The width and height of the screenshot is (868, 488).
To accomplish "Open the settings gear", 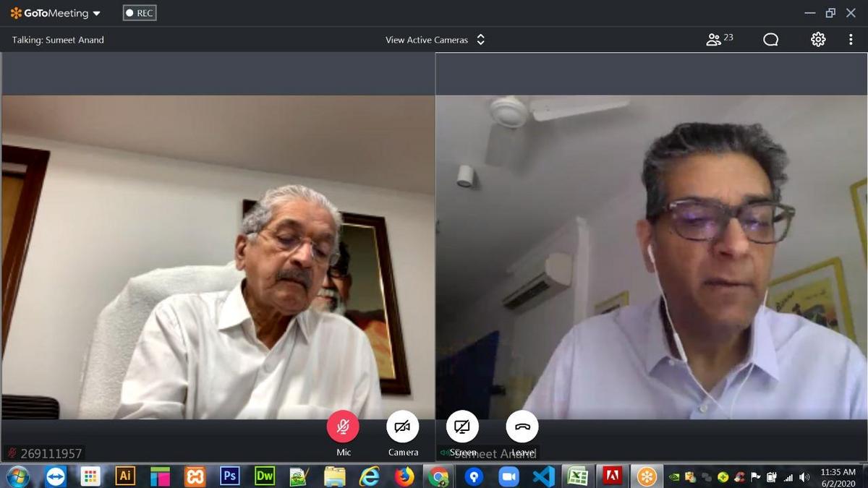I will click(818, 40).
